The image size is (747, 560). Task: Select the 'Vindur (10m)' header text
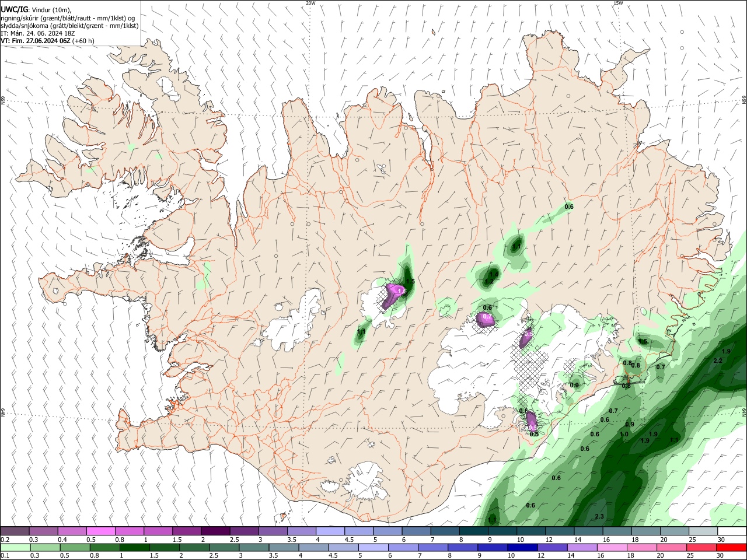pos(50,10)
